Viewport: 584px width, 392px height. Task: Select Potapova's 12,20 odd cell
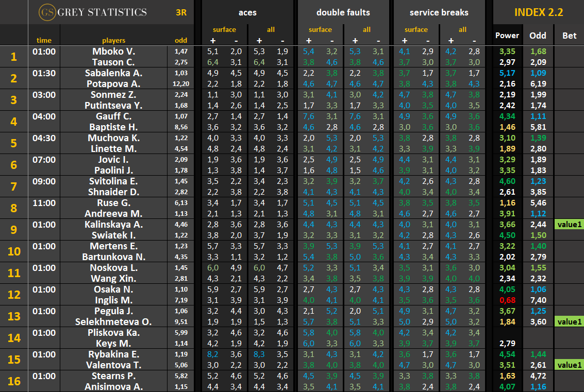pos(181,84)
